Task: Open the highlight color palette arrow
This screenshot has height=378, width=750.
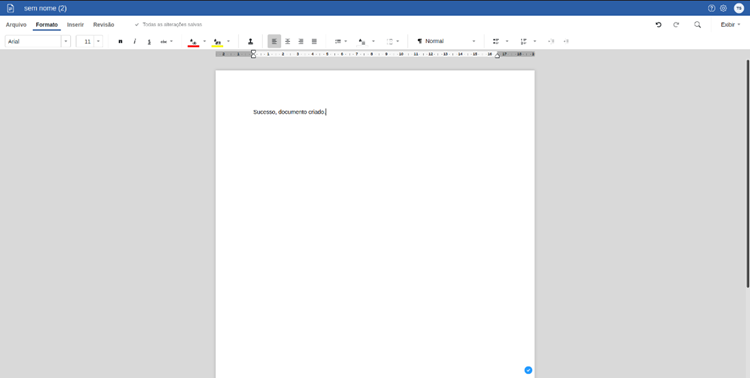Action: 228,42
